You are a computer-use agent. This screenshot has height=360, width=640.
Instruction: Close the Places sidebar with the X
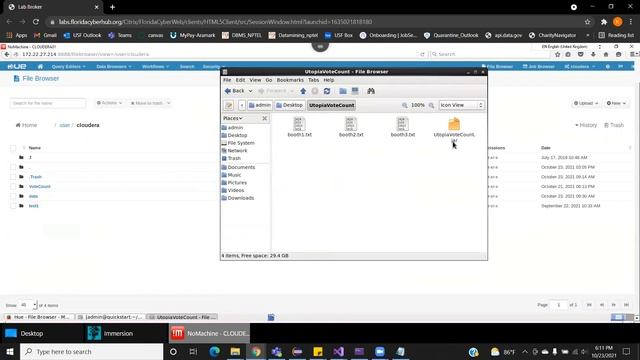[x=264, y=118]
